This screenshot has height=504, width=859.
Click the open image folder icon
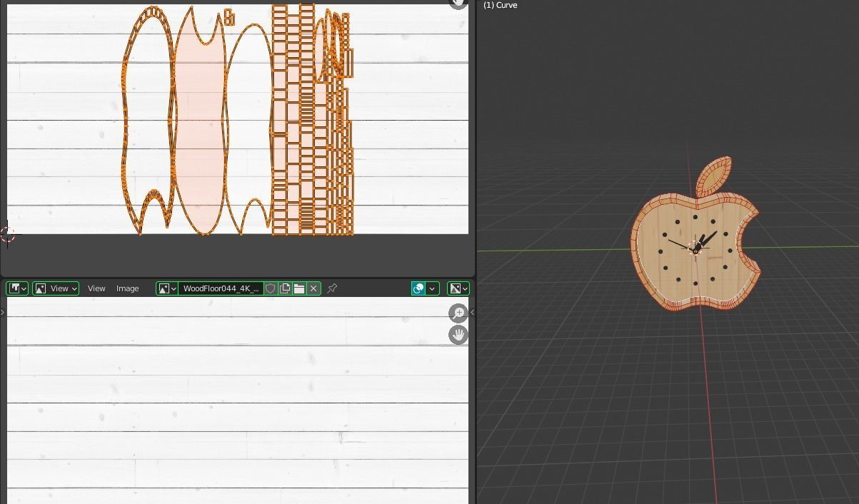[299, 288]
